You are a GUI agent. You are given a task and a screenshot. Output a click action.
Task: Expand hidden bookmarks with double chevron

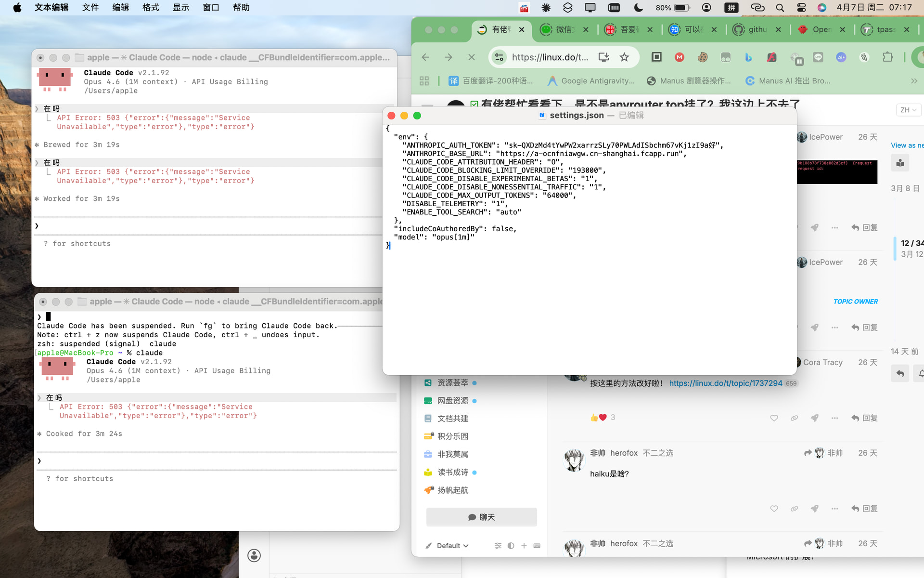[x=914, y=81]
